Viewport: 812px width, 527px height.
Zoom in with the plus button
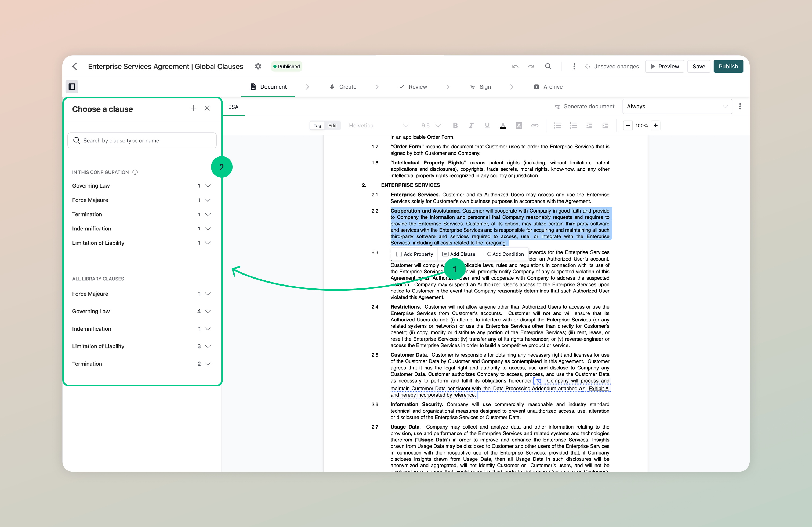[x=656, y=125]
